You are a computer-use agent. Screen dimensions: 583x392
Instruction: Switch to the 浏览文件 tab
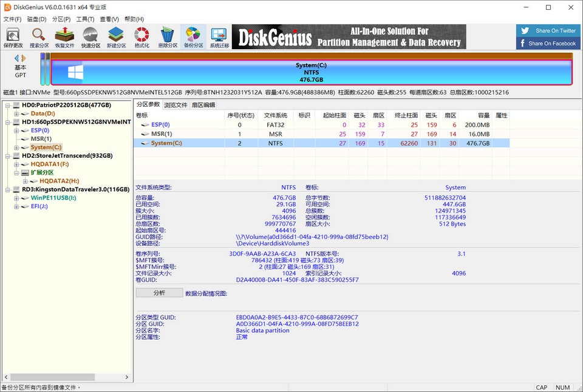(176, 105)
